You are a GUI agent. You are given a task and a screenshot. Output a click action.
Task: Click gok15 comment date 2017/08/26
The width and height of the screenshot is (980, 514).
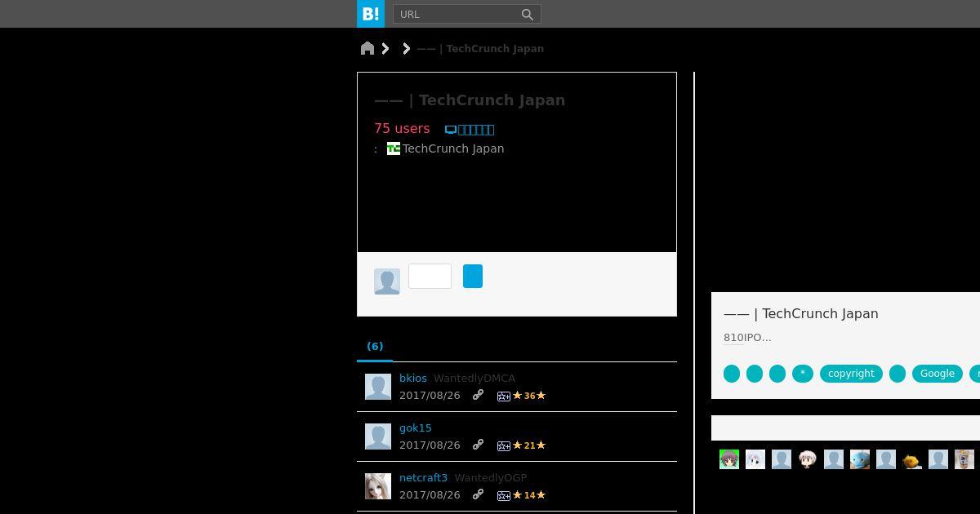pyautogui.click(x=430, y=445)
